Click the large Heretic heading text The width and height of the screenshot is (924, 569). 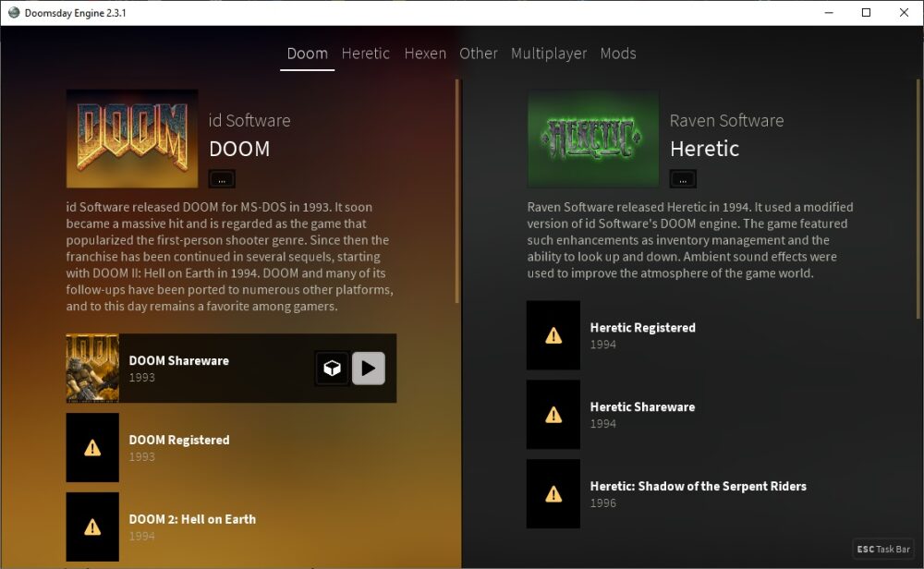pos(704,149)
